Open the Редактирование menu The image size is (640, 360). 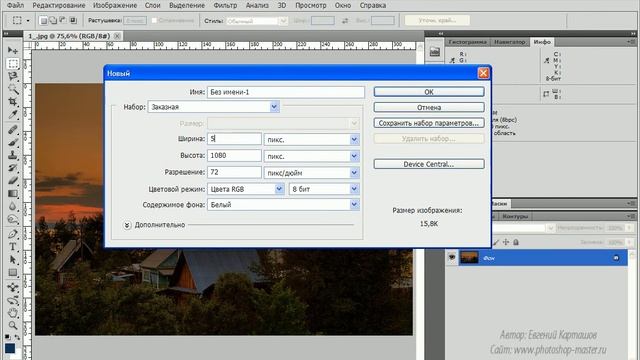tap(59, 5)
